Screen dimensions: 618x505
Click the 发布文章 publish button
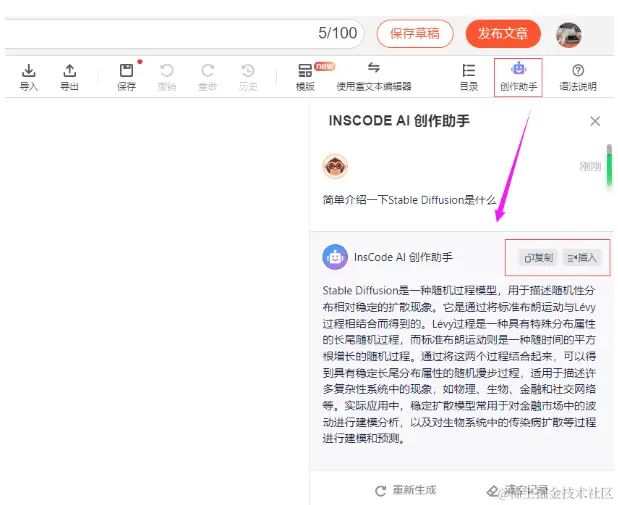[x=503, y=34]
